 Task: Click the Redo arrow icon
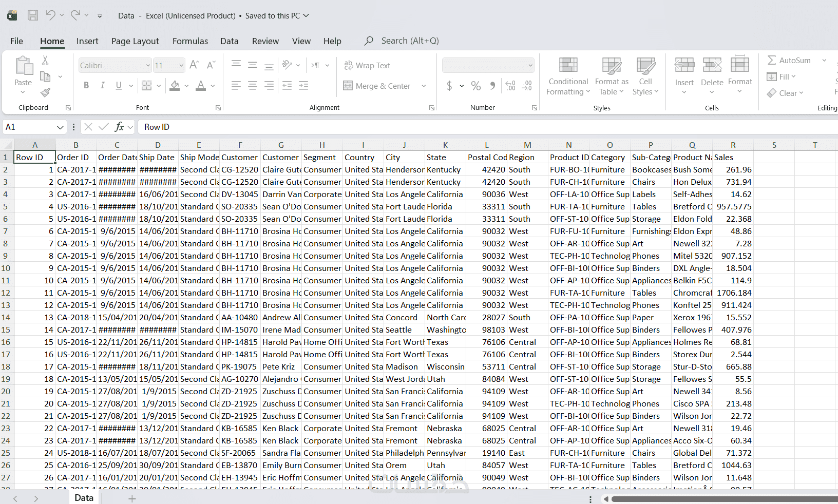(75, 15)
